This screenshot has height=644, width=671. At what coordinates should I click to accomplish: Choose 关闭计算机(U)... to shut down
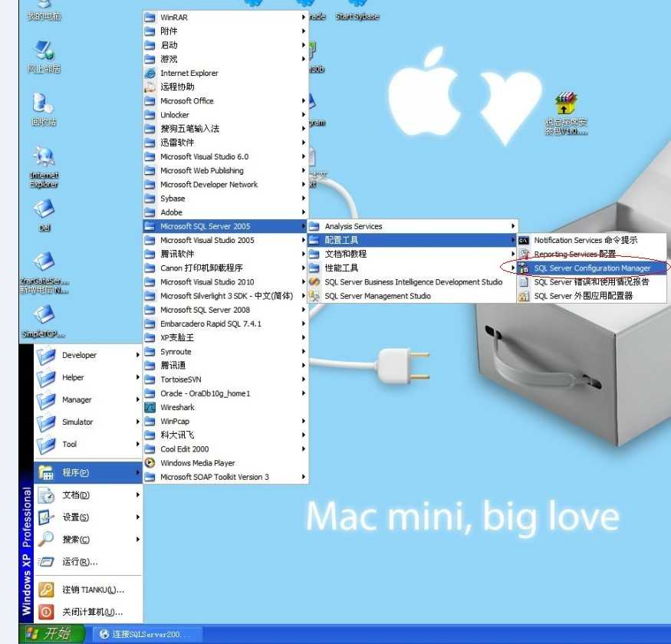click(x=88, y=612)
